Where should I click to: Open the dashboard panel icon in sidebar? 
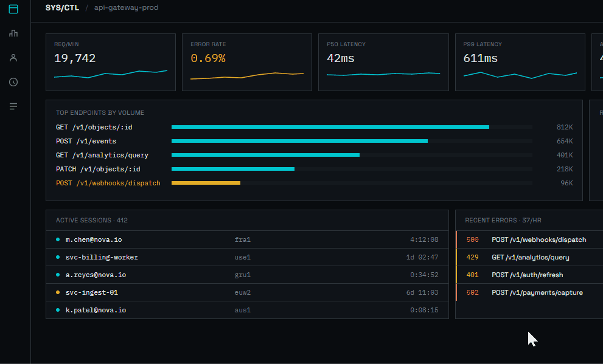(x=13, y=9)
